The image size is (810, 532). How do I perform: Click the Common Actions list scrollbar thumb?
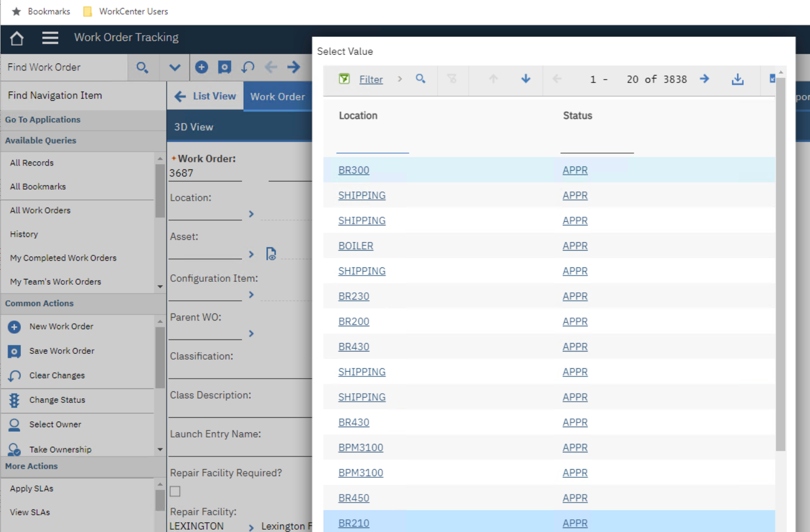click(160, 357)
